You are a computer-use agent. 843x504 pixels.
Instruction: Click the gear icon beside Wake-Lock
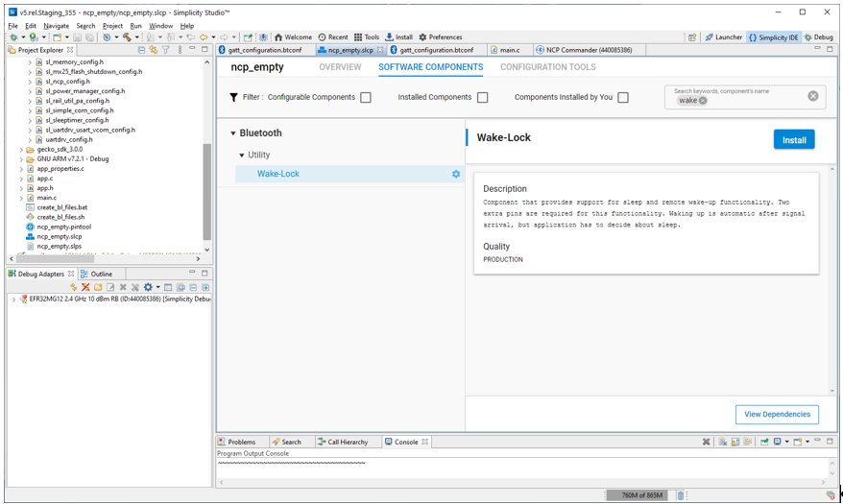tap(456, 174)
